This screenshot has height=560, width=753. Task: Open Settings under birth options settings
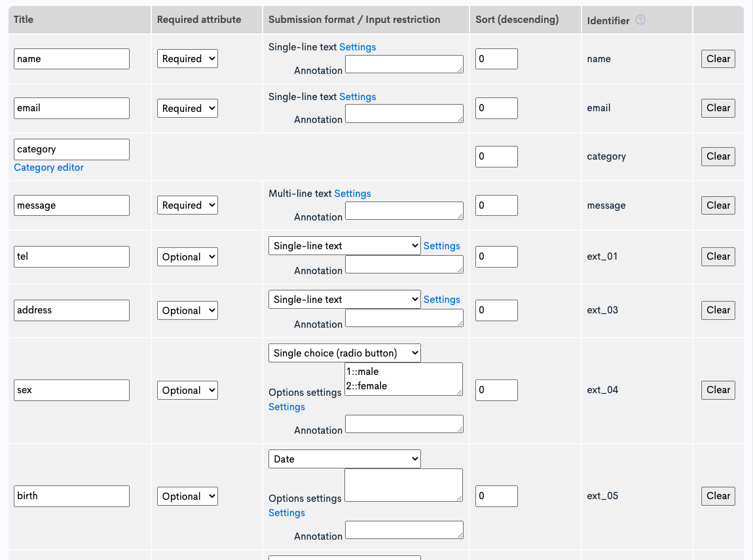[286, 512]
